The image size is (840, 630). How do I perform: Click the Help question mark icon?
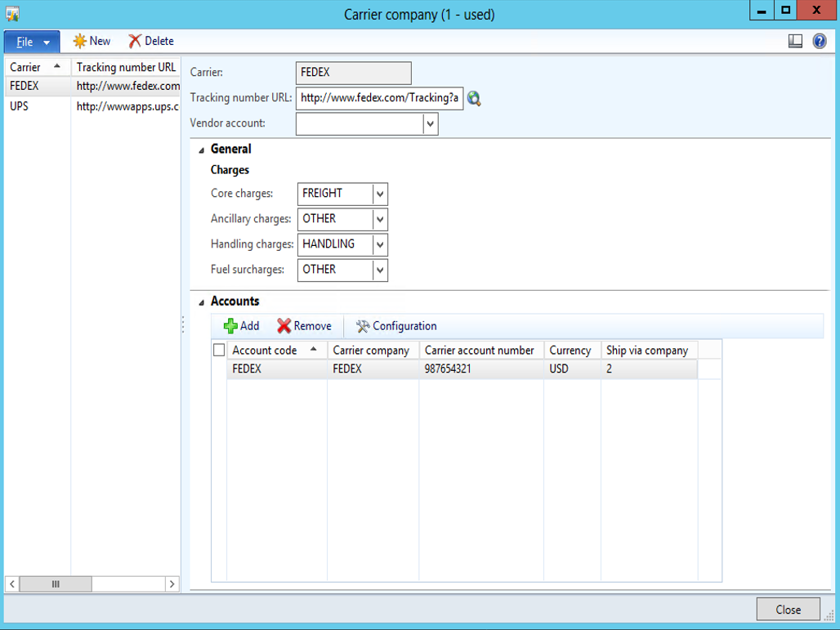[820, 41]
